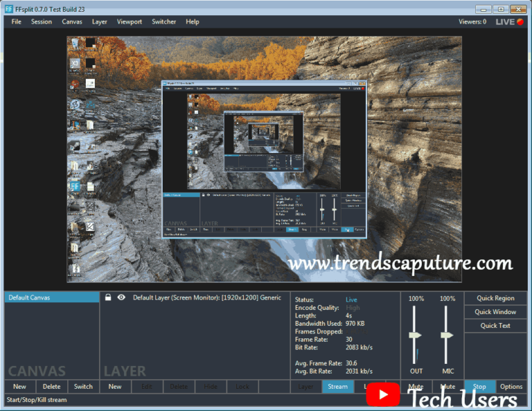Click the red LIVE indicator dot
This screenshot has height=411, width=532.
[520, 21]
